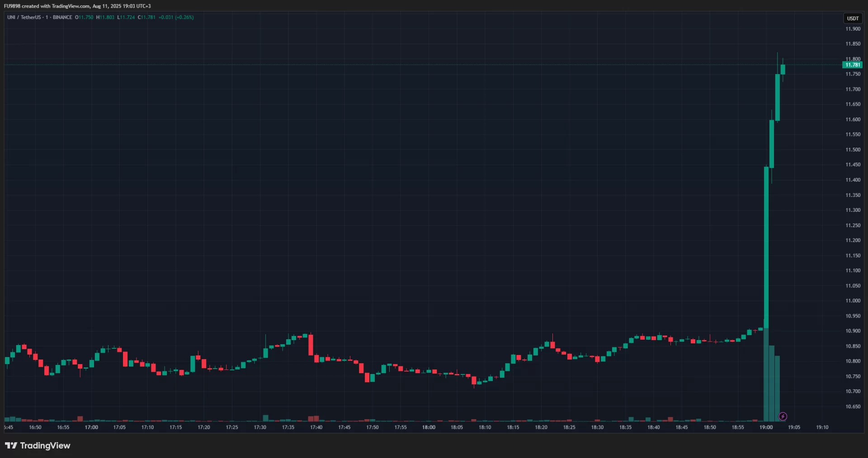Click the purple lightning bolt event icon
The height and width of the screenshot is (458, 868).
pyautogui.click(x=783, y=416)
